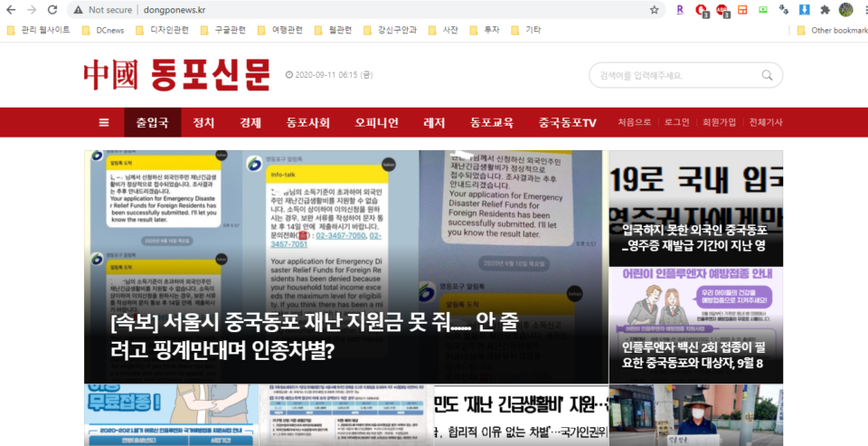Open the Chrome extensions puzzle icon

[825, 10]
